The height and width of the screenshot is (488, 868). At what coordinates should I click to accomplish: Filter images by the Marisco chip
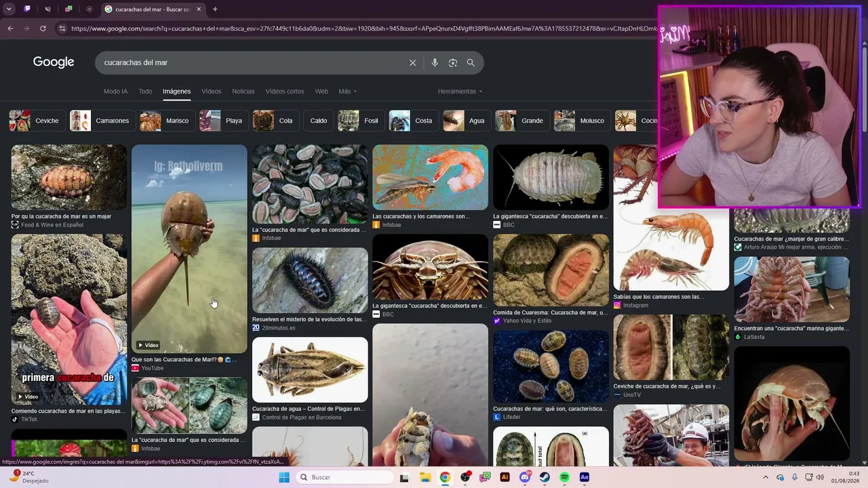[166, 121]
